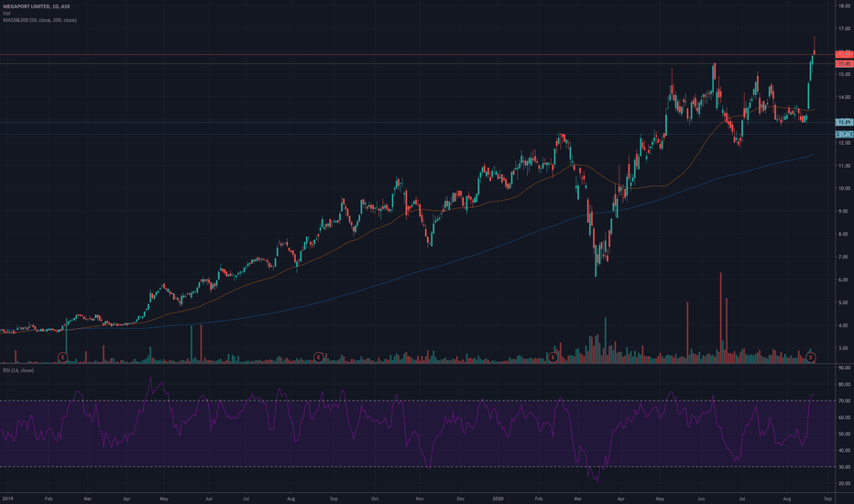This screenshot has width=854, height=504.
Task: Click the blue 12.89 price tag
Action: click(844, 123)
